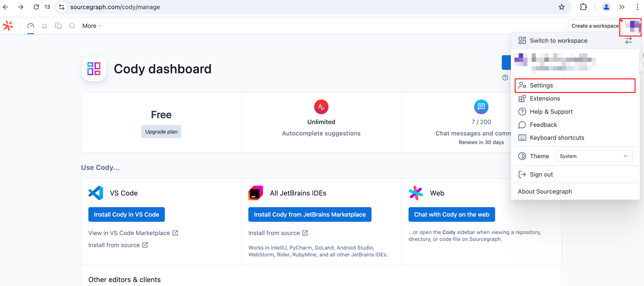Click Install Cody in VS Code button
The width and height of the screenshot is (644, 286).
126,214
